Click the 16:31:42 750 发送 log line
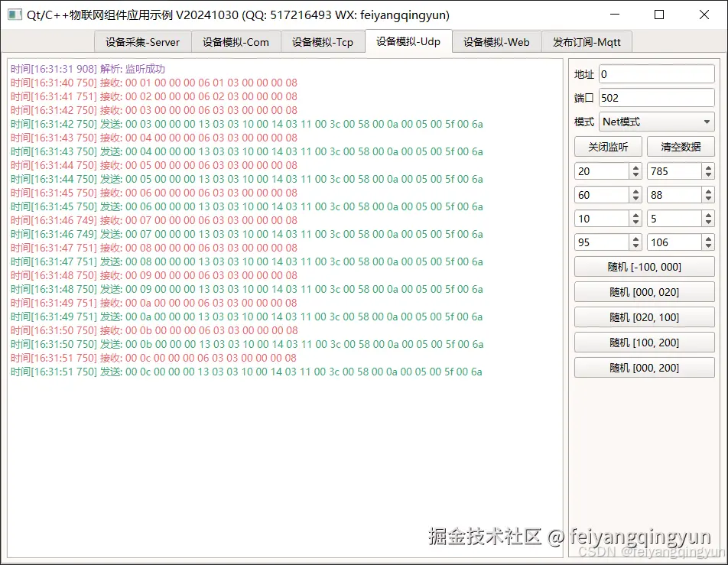The width and height of the screenshot is (728, 565). click(246, 125)
